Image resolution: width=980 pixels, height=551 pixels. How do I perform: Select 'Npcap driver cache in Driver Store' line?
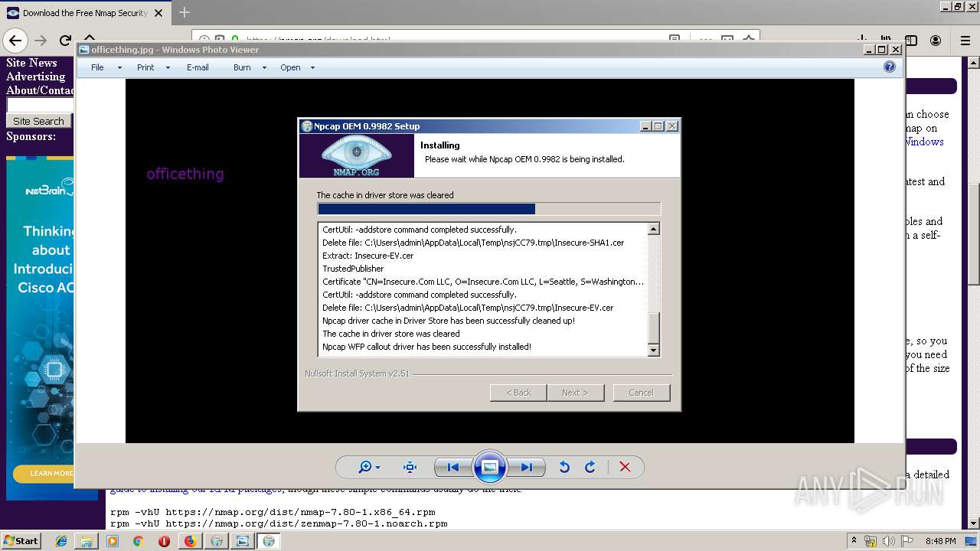pos(449,321)
